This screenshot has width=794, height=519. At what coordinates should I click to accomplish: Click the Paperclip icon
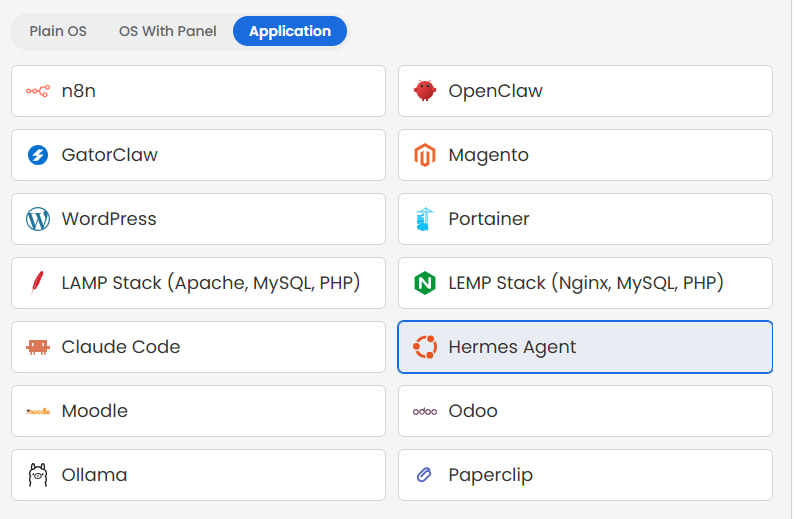coord(424,475)
